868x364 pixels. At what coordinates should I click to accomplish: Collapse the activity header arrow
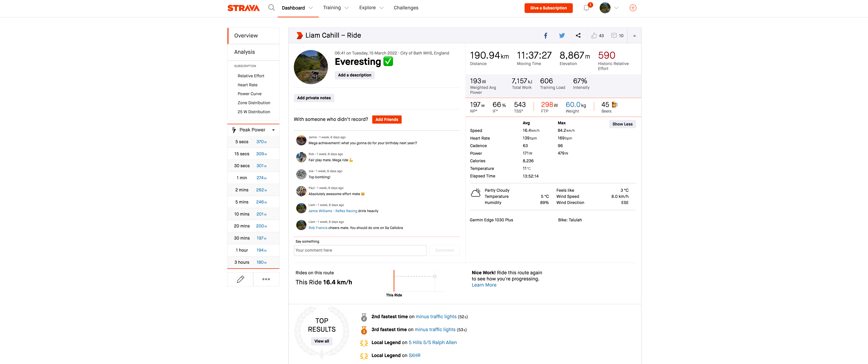(x=634, y=35)
